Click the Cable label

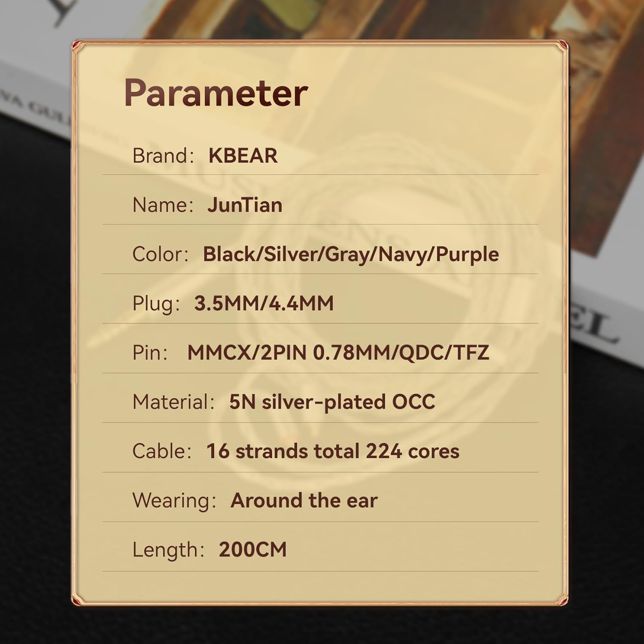[162, 452]
